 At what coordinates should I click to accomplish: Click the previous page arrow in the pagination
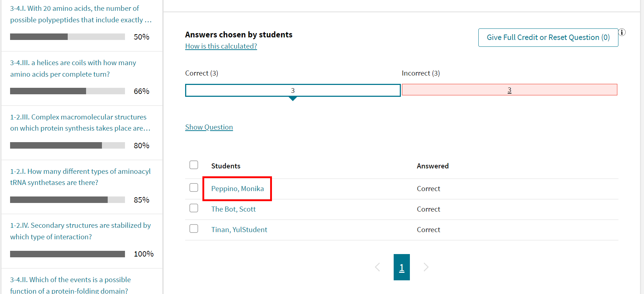(x=377, y=267)
